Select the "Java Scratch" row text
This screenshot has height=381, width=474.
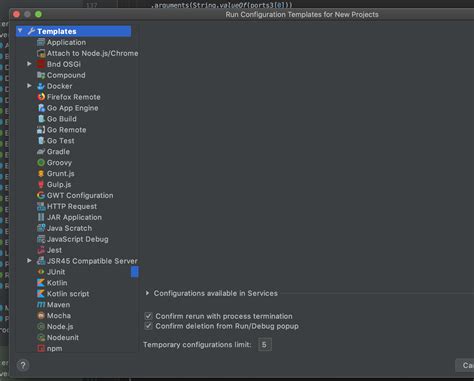(x=69, y=228)
